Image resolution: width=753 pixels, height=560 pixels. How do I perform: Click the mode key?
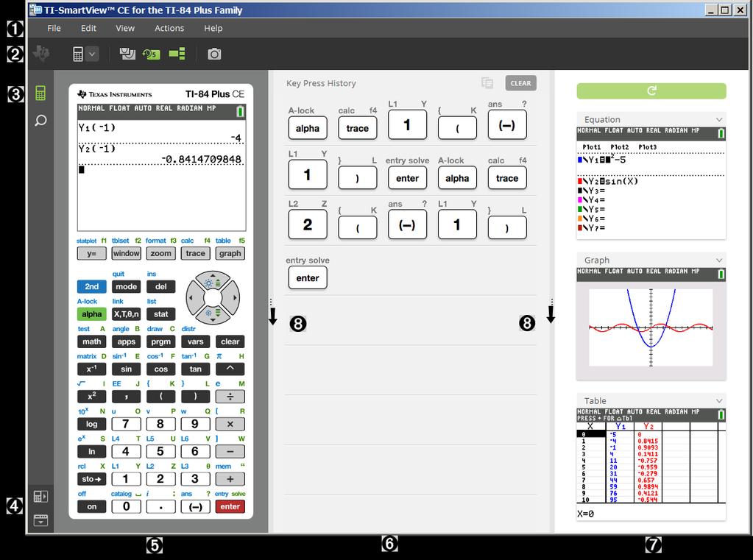(127, 286)
